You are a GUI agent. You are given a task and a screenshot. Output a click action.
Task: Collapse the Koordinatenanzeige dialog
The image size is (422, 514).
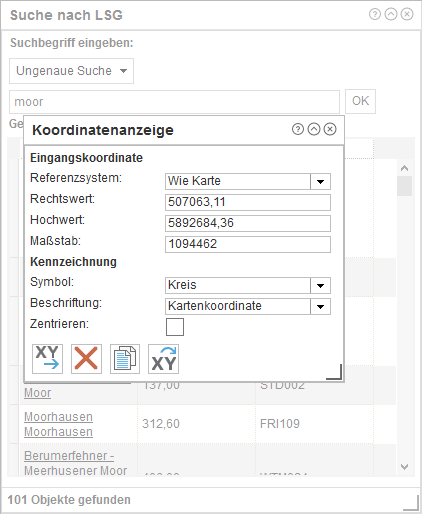pyautogui.click(x=314, y=129)
